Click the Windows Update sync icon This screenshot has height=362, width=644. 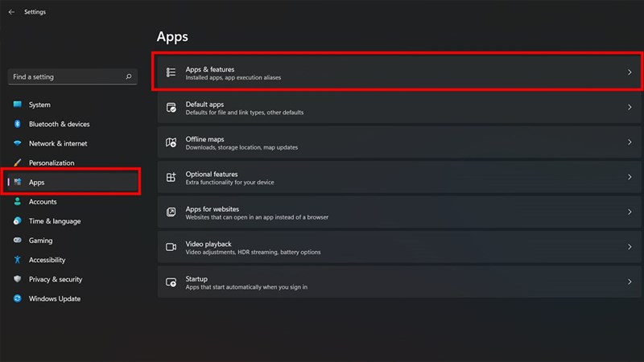[17, 298]
